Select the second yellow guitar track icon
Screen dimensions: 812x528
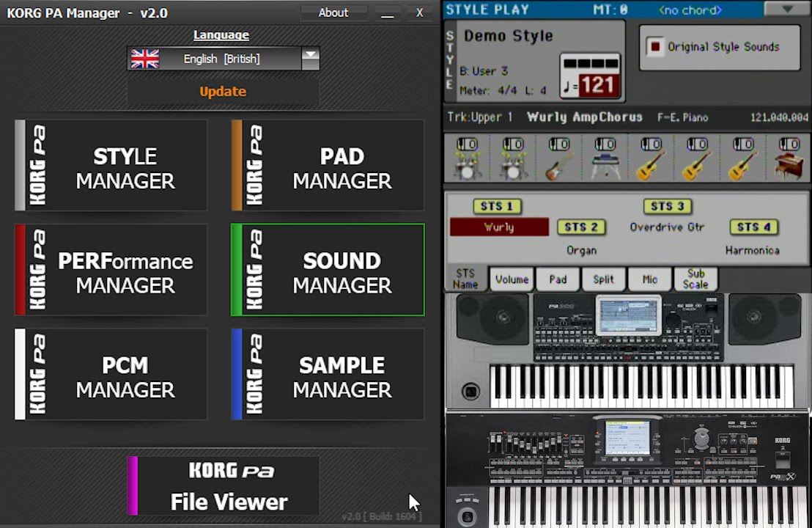tap(697, 166)
